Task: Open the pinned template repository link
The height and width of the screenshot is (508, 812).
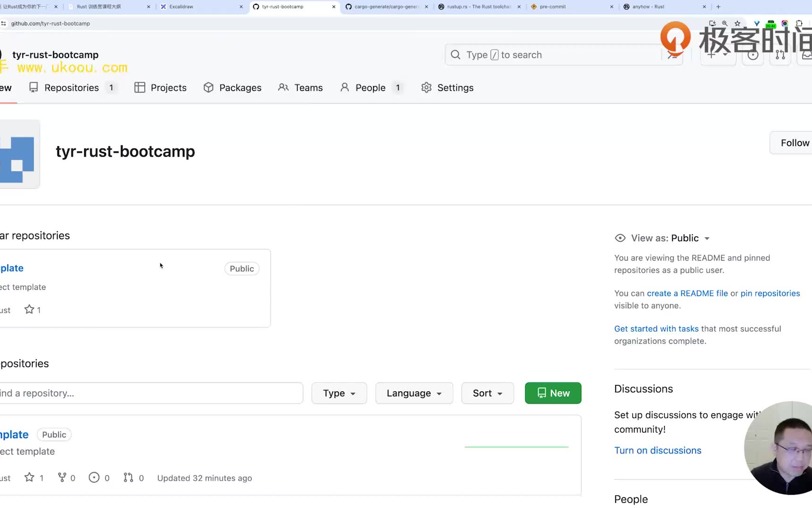Action: coord(12,268)
